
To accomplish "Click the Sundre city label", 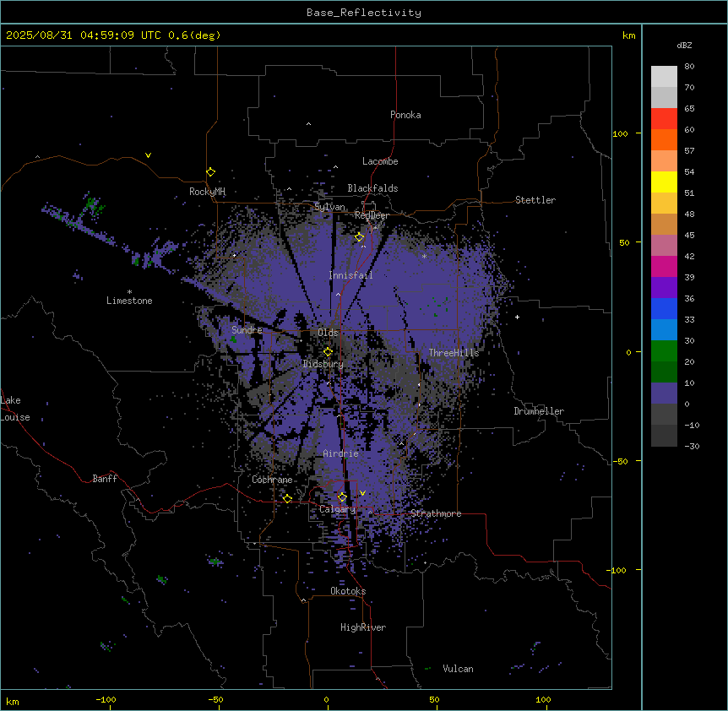I will [x=247, y=330].
